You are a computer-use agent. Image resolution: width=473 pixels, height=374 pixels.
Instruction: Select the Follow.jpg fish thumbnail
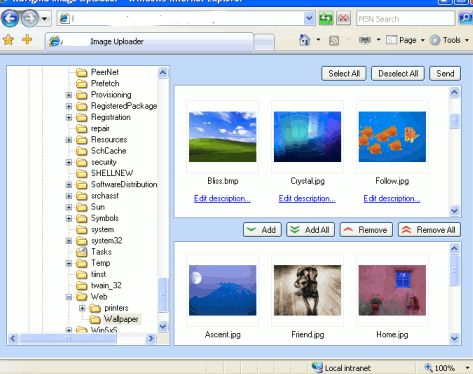pos(392,137)
